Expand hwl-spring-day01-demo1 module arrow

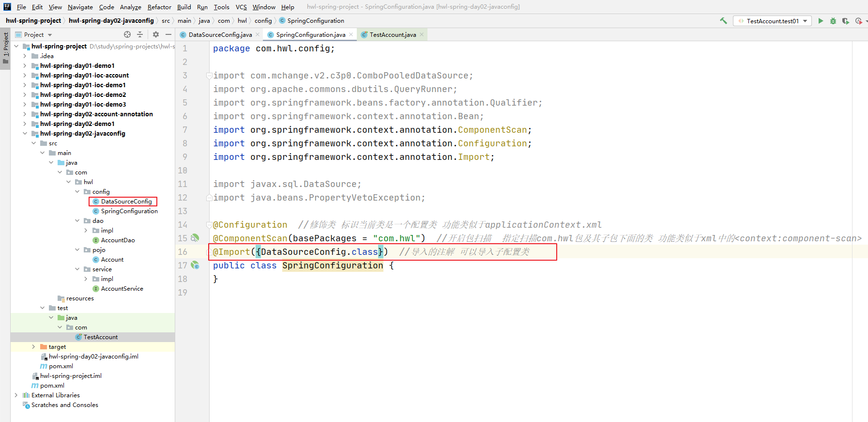click(25, 65)
